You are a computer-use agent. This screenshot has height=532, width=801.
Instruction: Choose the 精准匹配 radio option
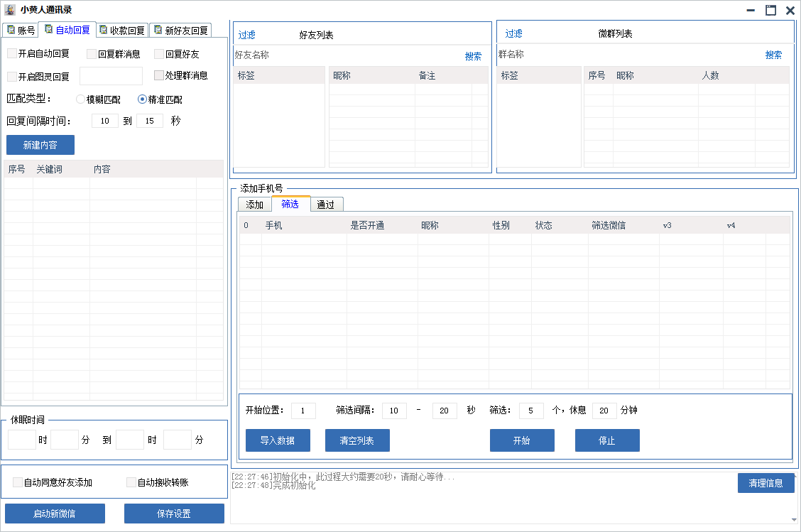142,99
